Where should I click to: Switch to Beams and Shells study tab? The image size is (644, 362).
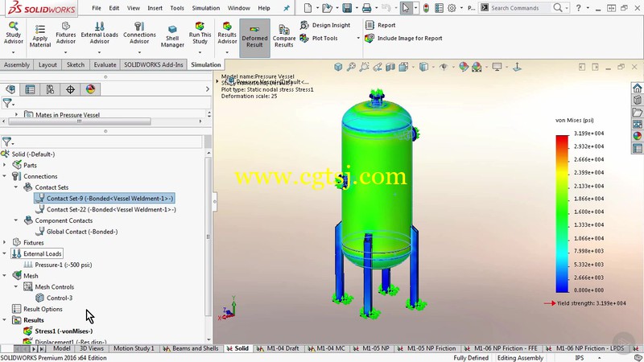coord(191,348)
